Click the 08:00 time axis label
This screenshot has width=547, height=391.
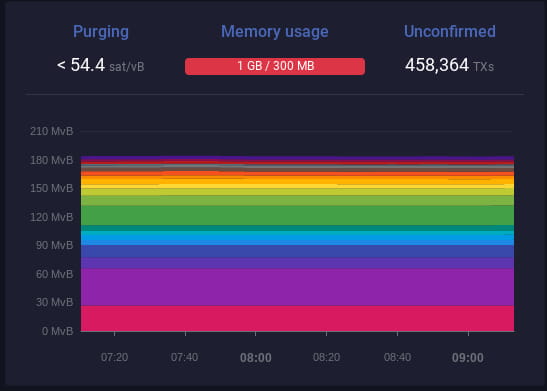256,358
